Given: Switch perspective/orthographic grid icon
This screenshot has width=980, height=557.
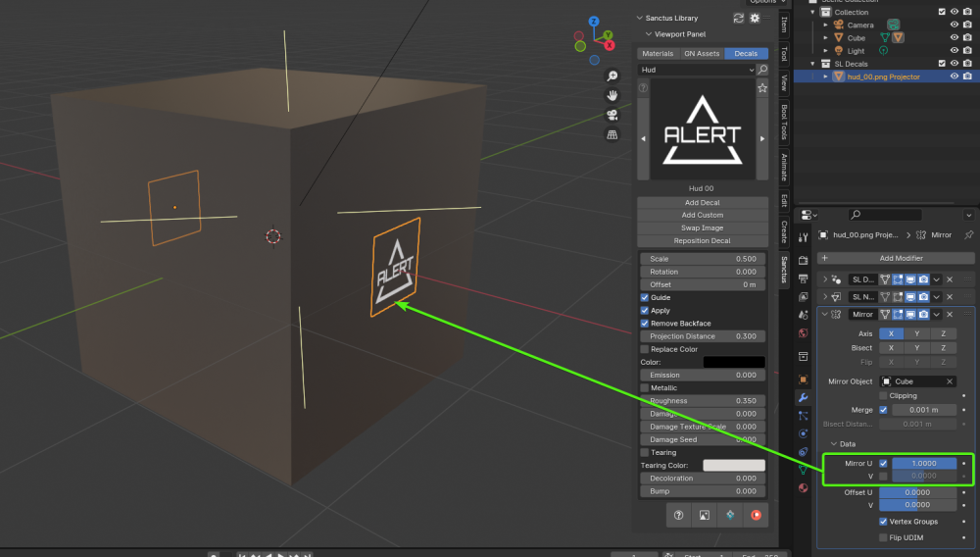Looking at the screenshot, I should click(612, 134).
